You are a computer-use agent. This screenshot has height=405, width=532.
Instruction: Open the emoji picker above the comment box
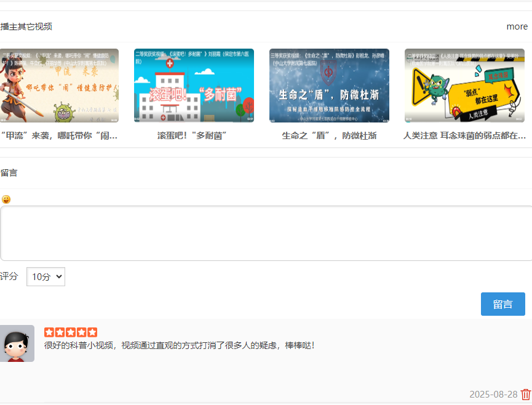click(x=6, y=199)
